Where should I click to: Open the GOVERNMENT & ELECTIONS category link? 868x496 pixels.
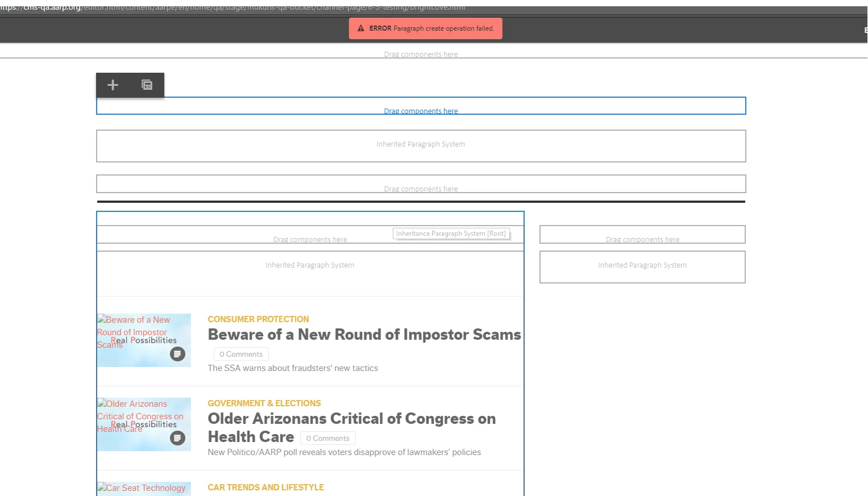[264, 403]
